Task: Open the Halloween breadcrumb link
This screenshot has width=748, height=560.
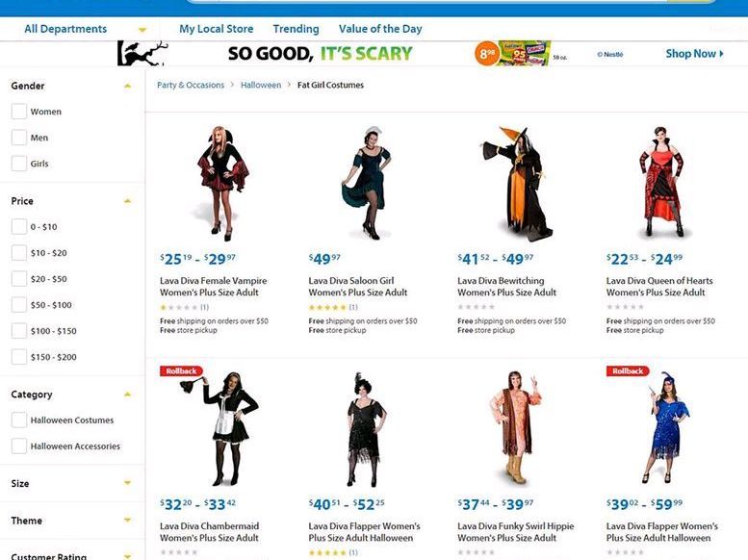Action: [261, 86]
